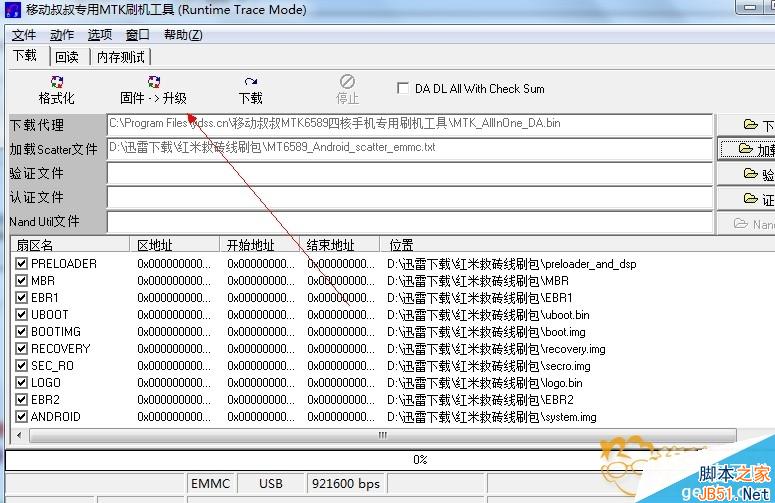Click the horizontal scrollbar left arrow
The height and width of the screenshot is (503, 775).
pyautogui.click(x=19, y=435)
